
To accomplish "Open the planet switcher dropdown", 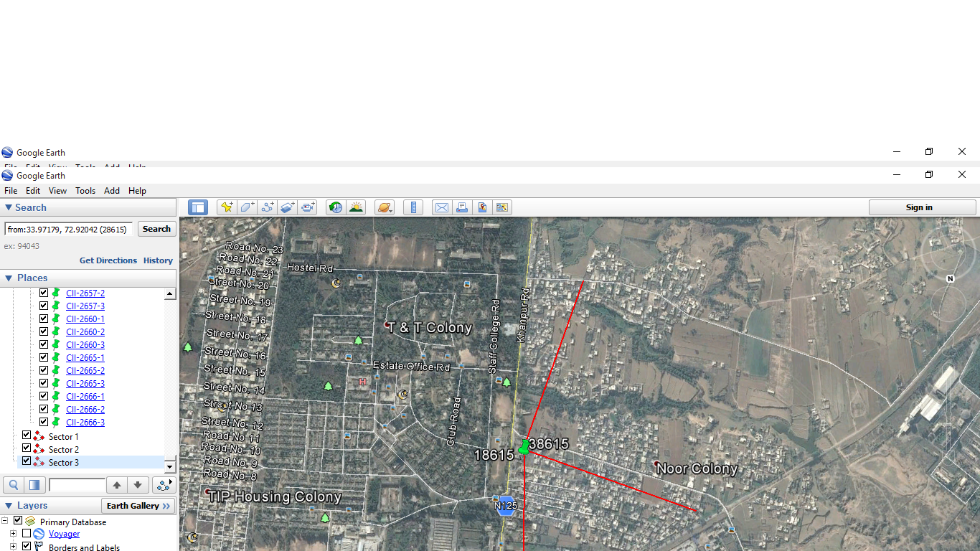I will click(x=385, y=207).
